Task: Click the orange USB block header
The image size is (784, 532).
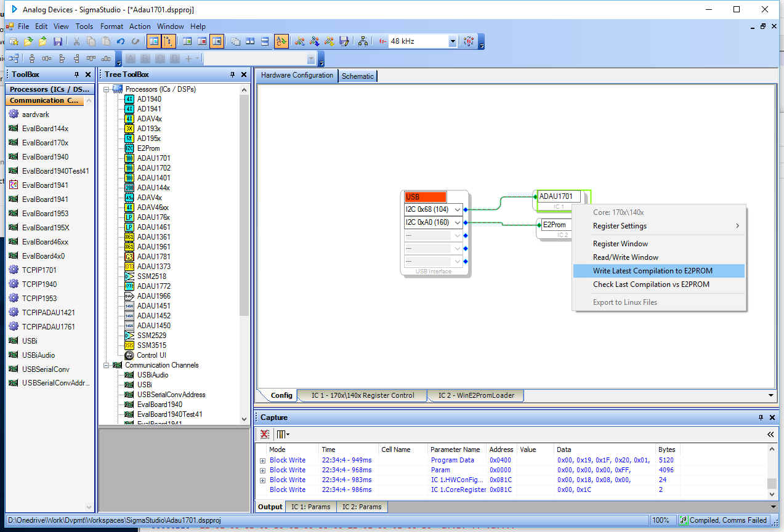Action: 425,197
